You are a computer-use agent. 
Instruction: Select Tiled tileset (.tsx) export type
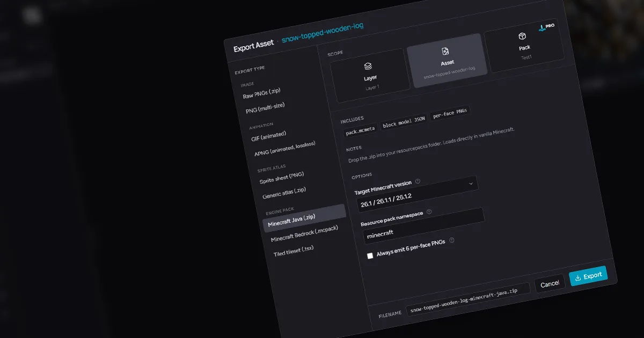click(293, 251)
